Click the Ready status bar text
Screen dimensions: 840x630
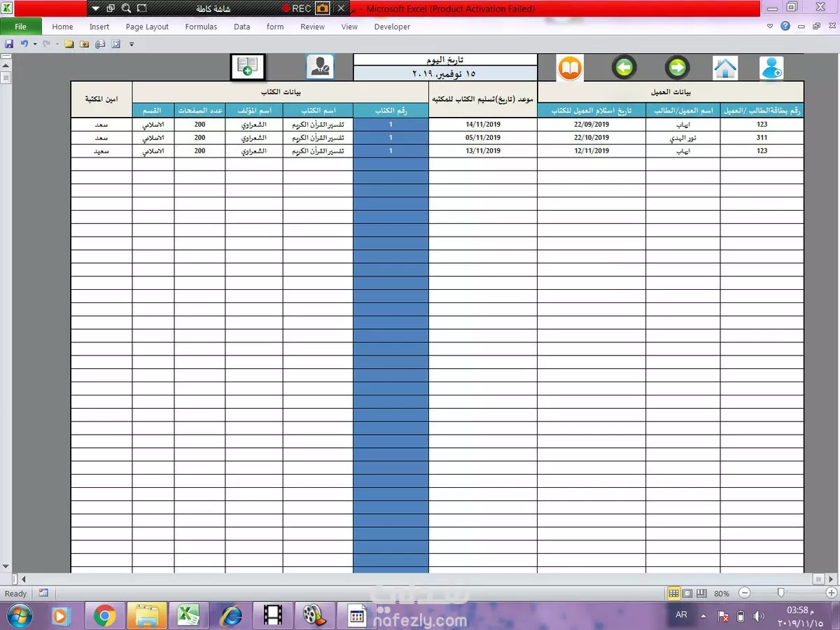16,594
